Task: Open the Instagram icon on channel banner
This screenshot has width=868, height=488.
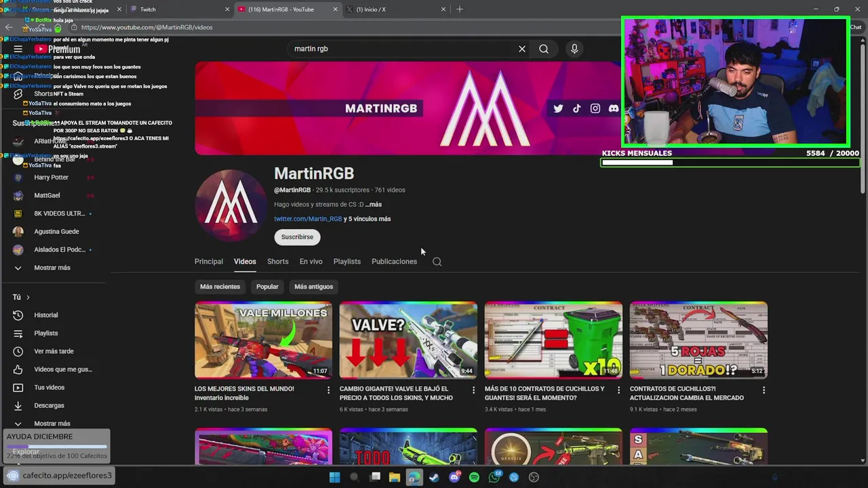Action: (x=595, y=108)
